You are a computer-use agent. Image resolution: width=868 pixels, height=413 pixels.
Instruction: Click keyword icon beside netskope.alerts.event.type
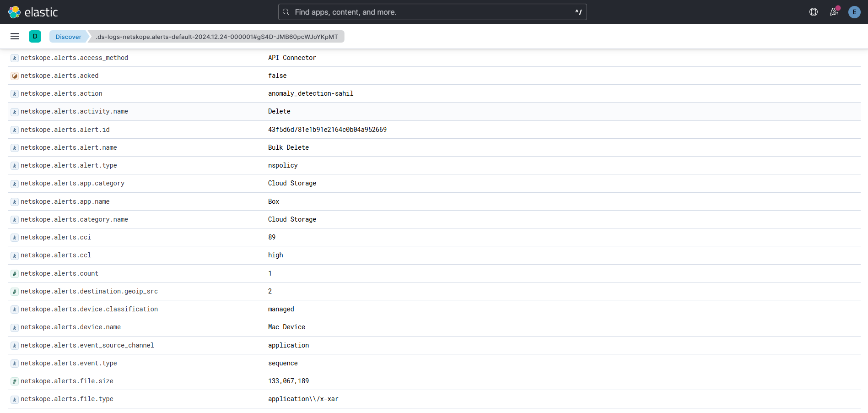15,364
